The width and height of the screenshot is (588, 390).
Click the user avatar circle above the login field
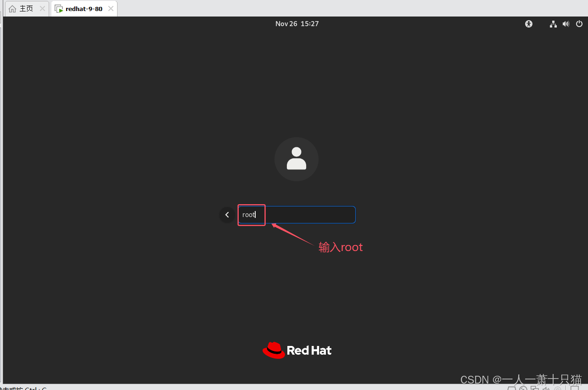click(297, 159)
